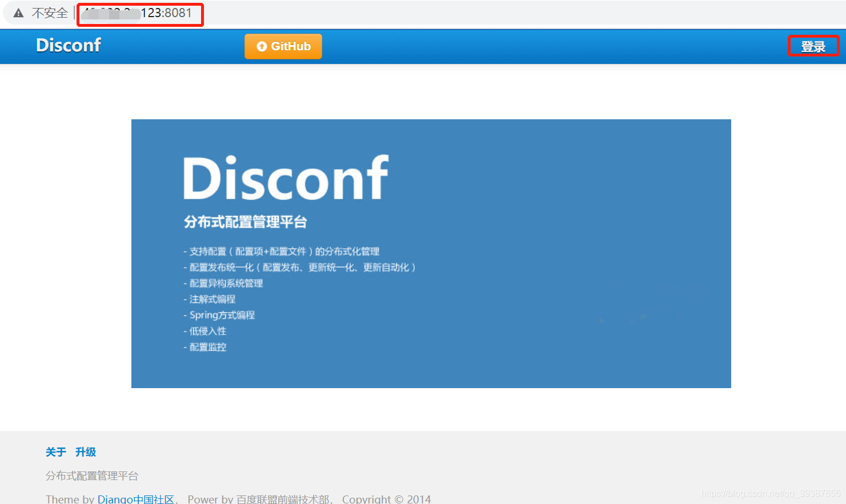Select the 注解式编程 line

click(209, 299)
